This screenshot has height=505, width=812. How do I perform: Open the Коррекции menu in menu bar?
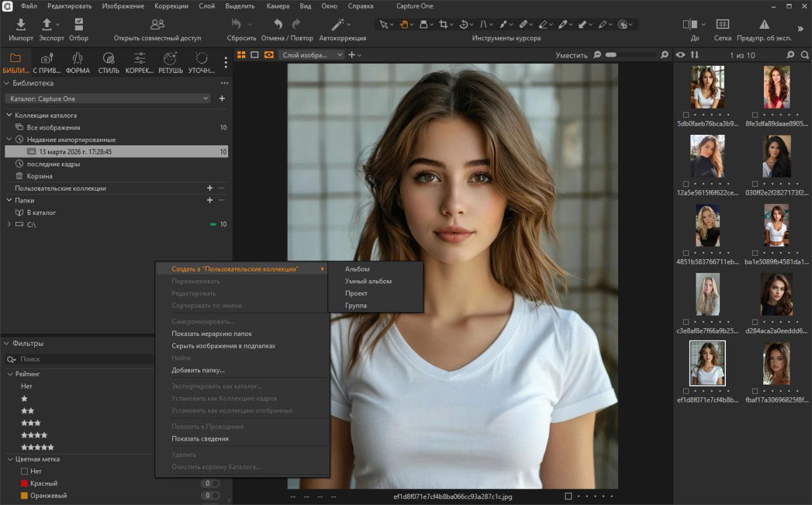coord(171,6)
